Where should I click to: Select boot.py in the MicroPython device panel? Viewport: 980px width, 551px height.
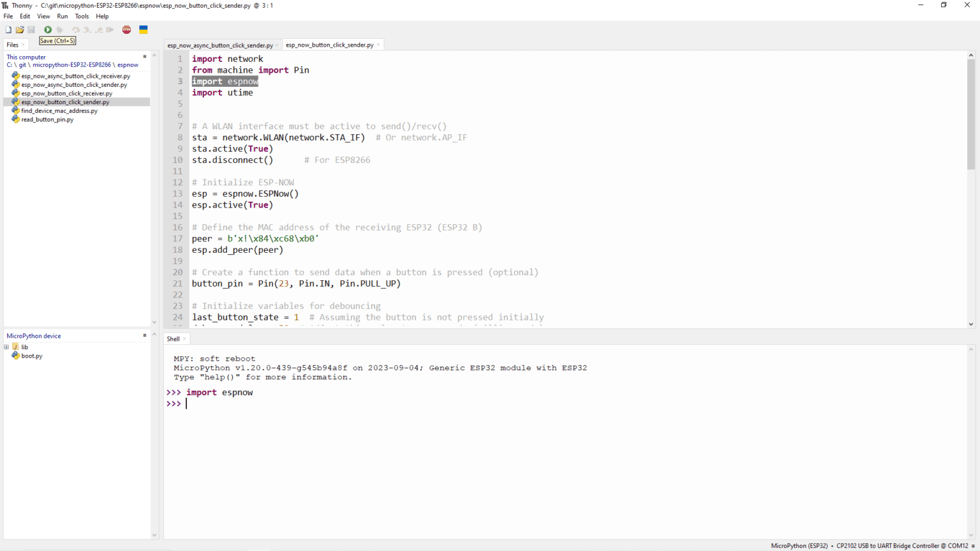[31, 356]
